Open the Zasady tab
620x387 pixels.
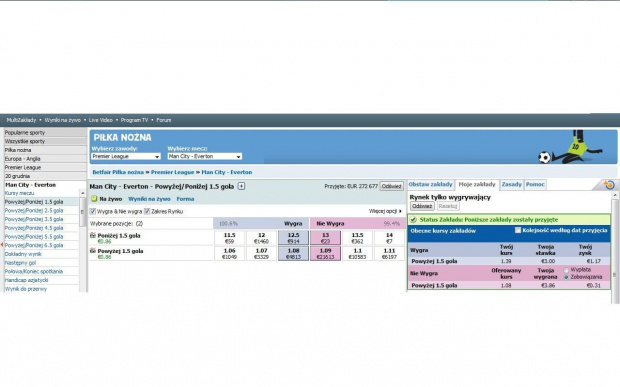point(512,184)
